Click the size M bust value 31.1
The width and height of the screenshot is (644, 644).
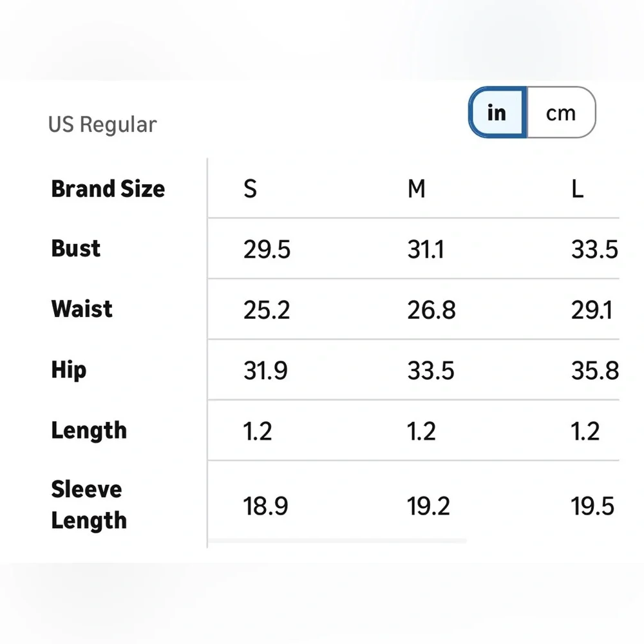[x=426, y=249]
